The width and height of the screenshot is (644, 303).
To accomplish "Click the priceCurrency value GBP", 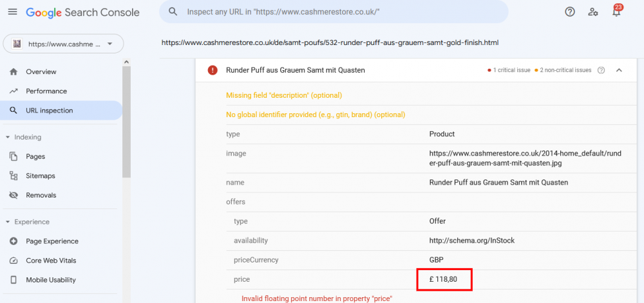I will pyautogui.click(x=436, y=260).
